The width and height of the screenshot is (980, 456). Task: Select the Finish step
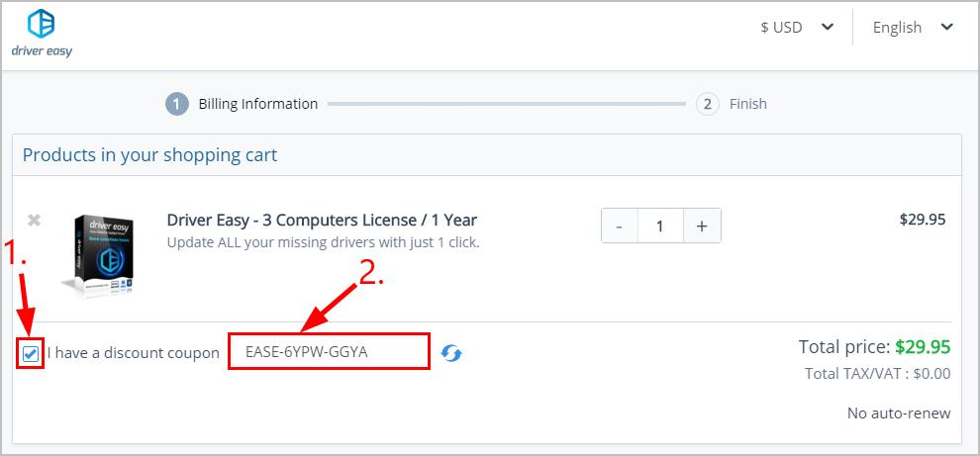coord(747,104)
